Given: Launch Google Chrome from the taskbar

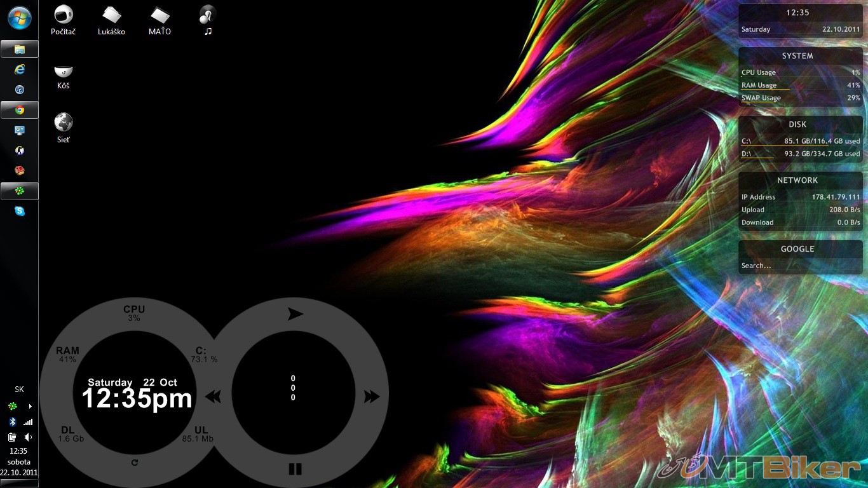Looking at the screenshot, I should pyautogui.click(x=20, y=110).
